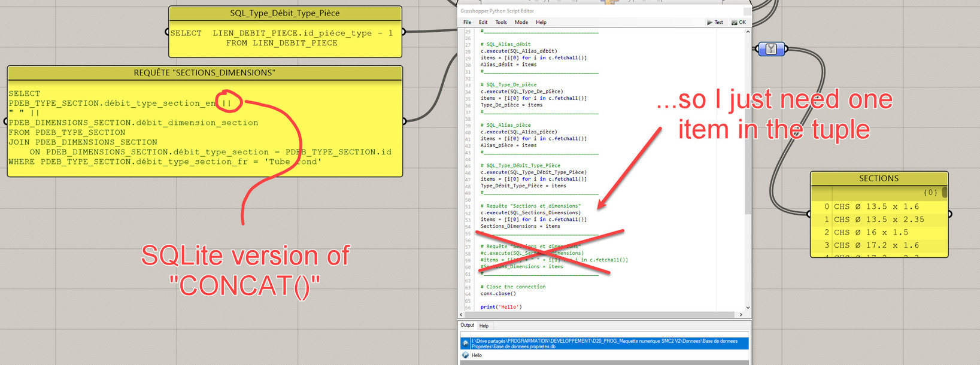The height and width of the screenshot is (365, 980).
Task: Click the WHERE clause line in the query panel
Action: click(165, 162)
